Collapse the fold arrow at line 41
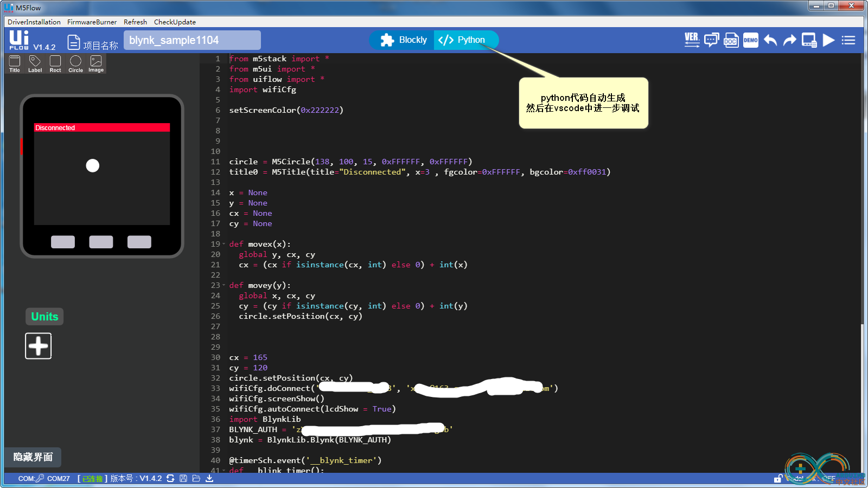 pyautogui.click(x=224, y=470)
